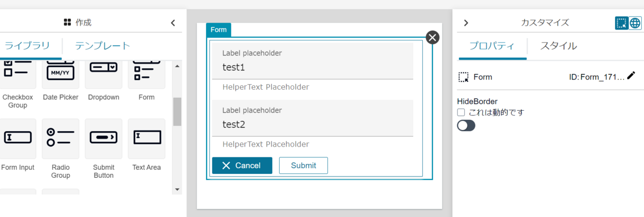
Task: Add the Form Input component
Action: point(18,139)
